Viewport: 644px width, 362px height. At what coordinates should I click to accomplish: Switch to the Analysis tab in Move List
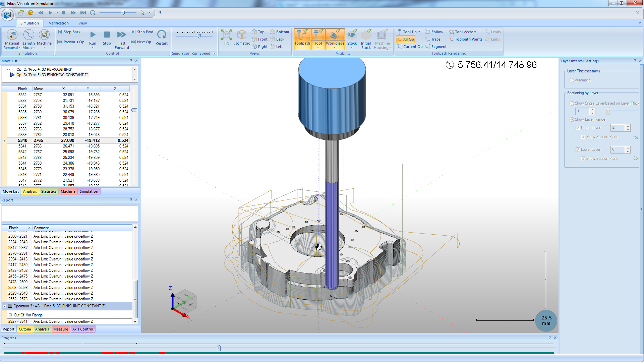pyautogui.click(x=30, y=191)
